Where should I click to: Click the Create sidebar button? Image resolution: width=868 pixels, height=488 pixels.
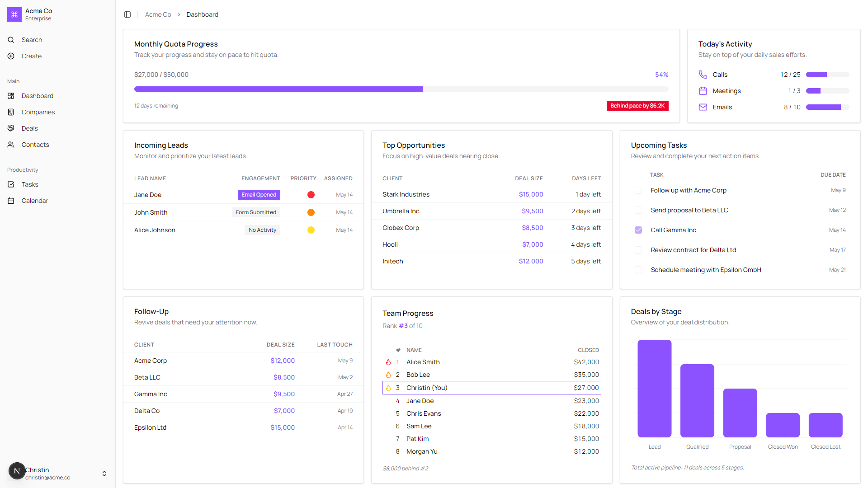(58, 56)
